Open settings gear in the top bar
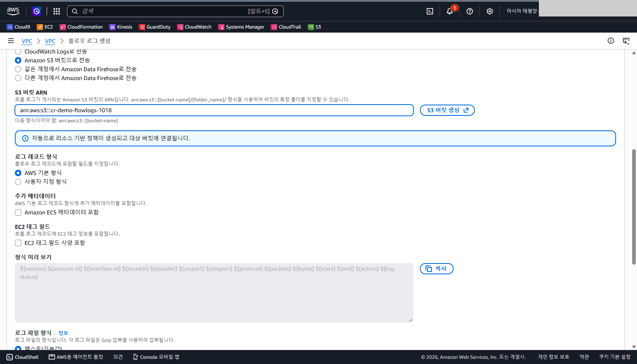This screenshot has height=364, width=637. coord(489,11)
